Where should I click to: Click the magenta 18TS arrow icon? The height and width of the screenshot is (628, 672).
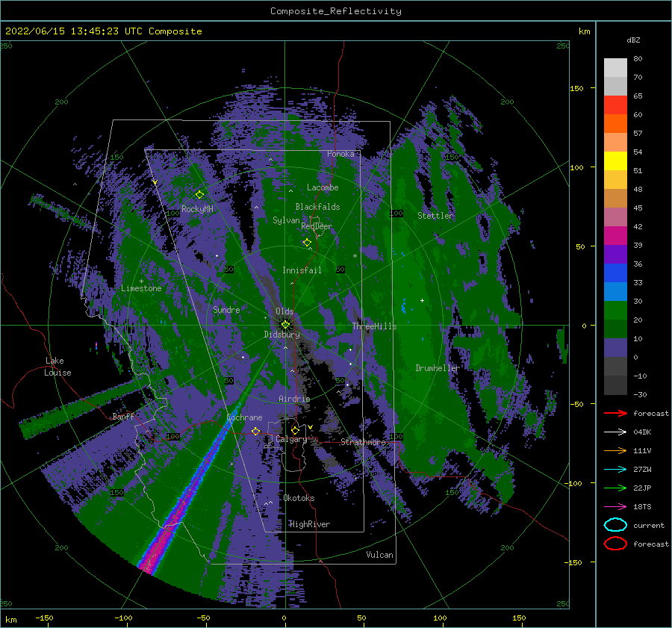(x=615, y=506)
